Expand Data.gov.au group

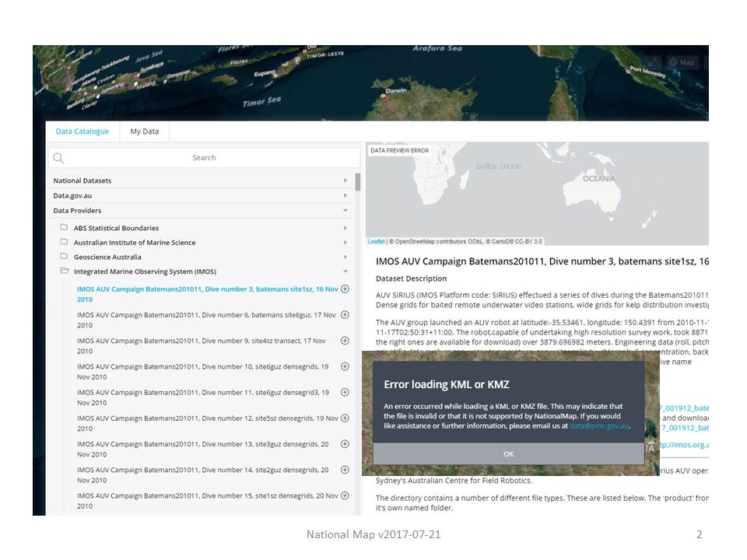tap(345, 196)
